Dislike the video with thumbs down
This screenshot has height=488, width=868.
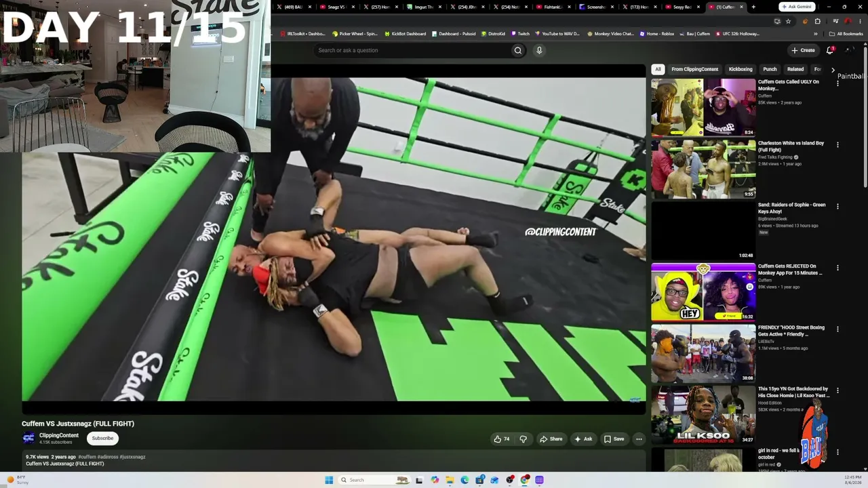(523, 439)
